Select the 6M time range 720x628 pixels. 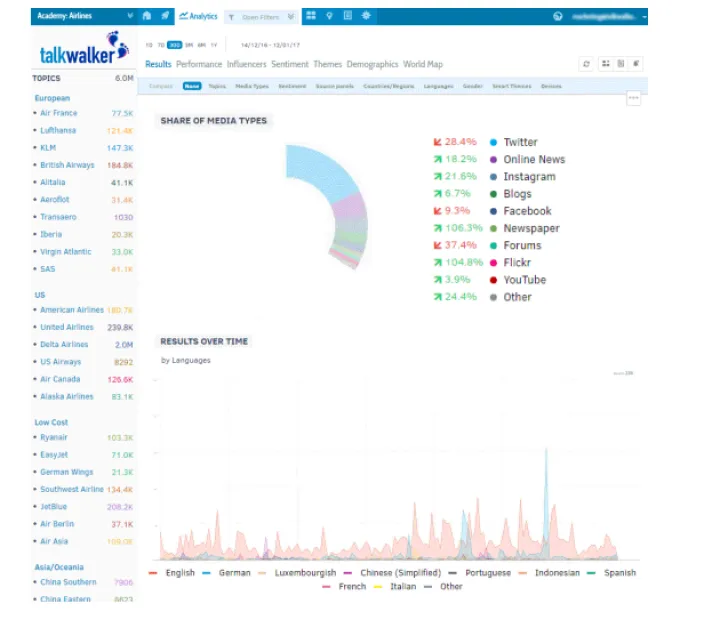pos(202,45)
